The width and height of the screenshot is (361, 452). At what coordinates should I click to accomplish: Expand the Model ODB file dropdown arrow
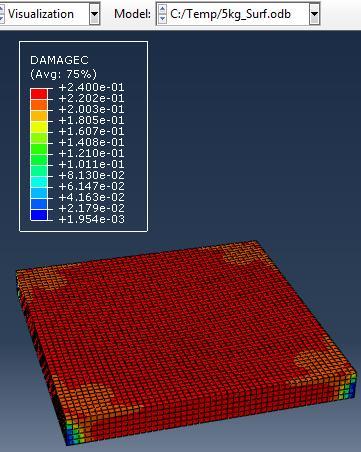point(314,14)
